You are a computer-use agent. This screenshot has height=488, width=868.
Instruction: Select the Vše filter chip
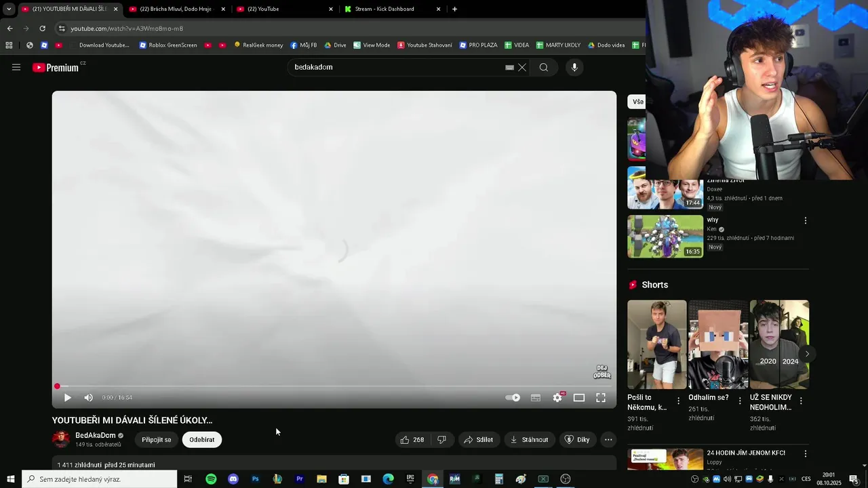click(x=637, y=102)
